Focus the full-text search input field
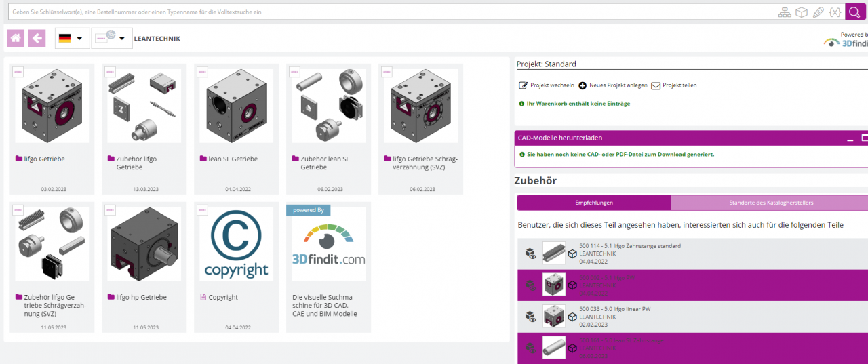Image resolution: width=868 pixels, height=364 pixels. (387, 12)
